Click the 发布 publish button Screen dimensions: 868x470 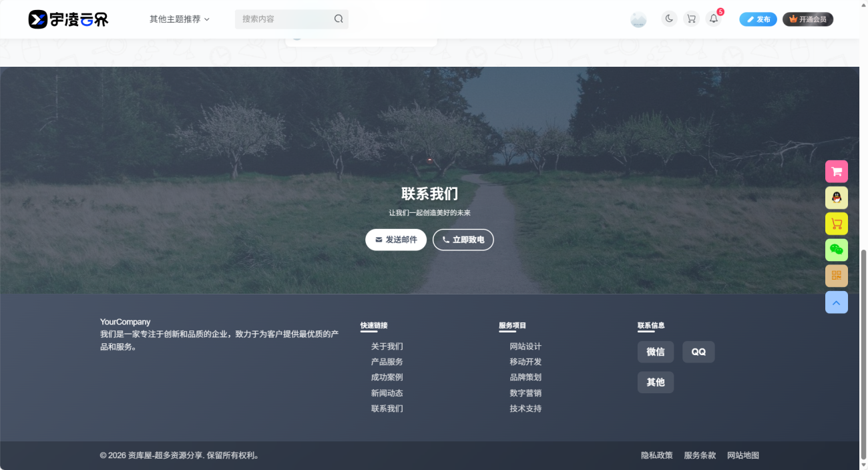pos(758,19)
